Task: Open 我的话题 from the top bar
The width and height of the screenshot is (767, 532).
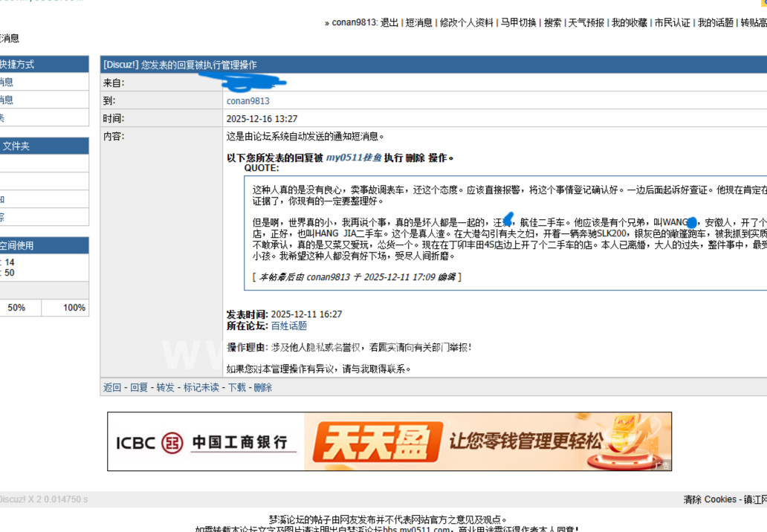Action: (714, 23)
